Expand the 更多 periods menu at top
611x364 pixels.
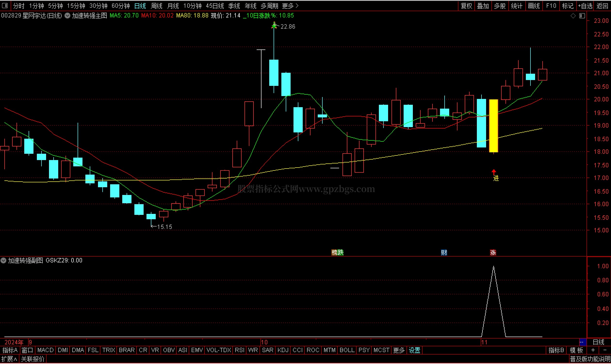(290, 6)
